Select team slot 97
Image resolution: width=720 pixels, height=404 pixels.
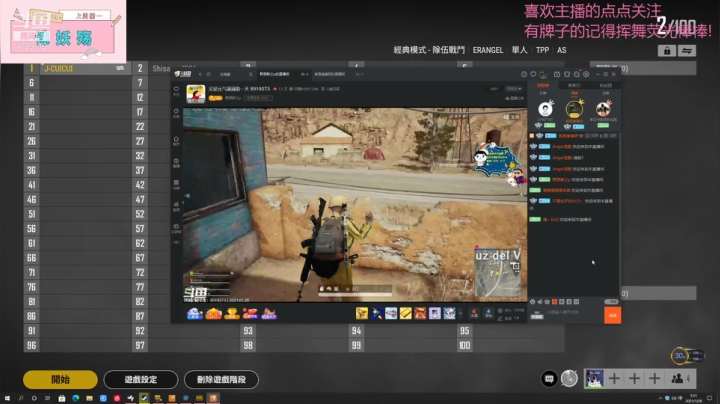[x=185, y=345]
